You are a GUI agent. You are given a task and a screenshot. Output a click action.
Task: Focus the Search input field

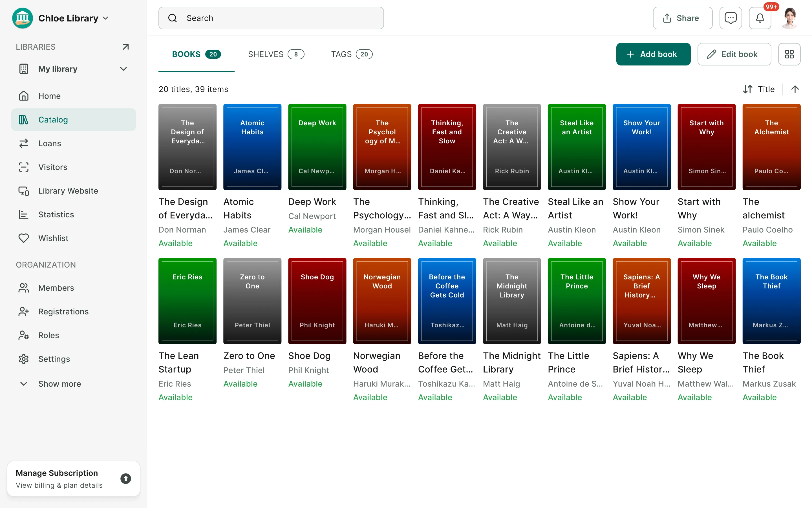tap(271, 18)
